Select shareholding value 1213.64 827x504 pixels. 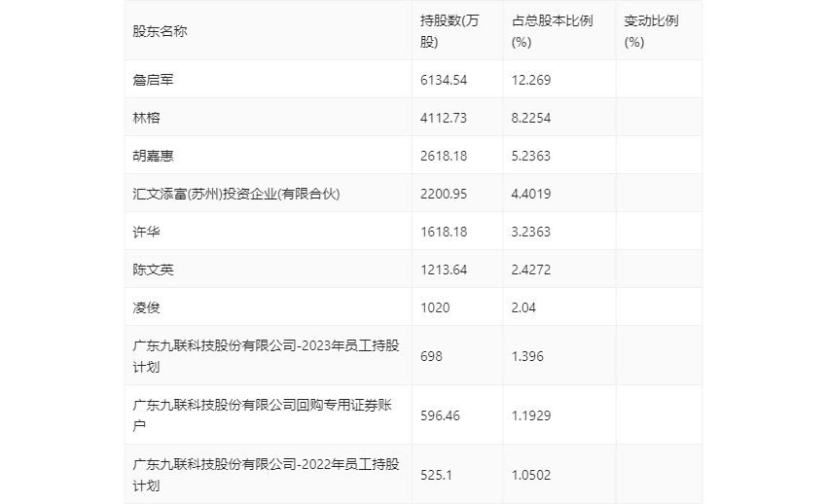pos(444,270)
